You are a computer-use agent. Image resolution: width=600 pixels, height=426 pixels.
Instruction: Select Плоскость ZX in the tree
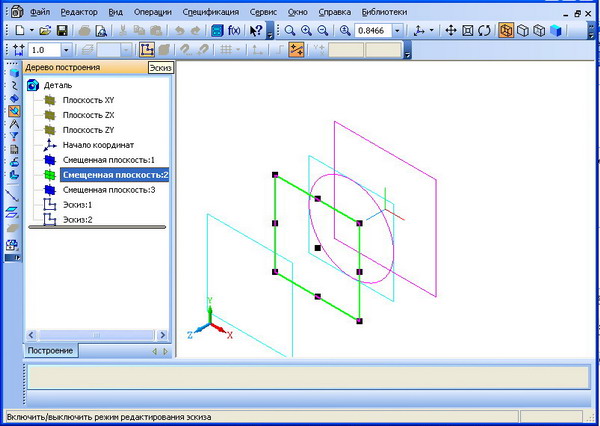pyautogui.click(x=88, y=115)
